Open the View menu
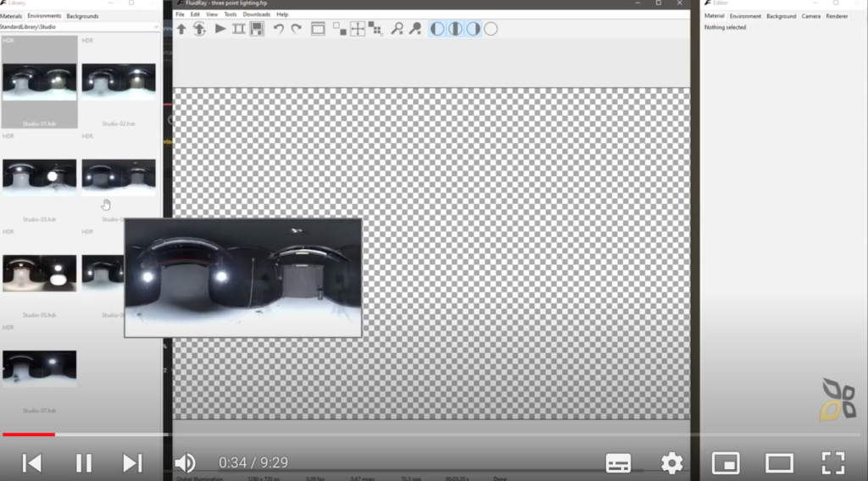The image size is (868, 481). tap(212, 14)
